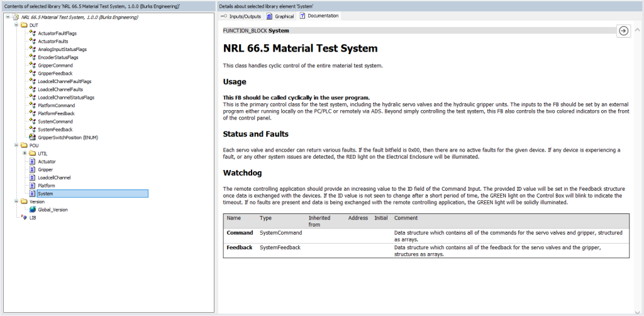Select the highlighted System entry
The height and width of the screenshot is (316, 644).
(x=92, y=193)
